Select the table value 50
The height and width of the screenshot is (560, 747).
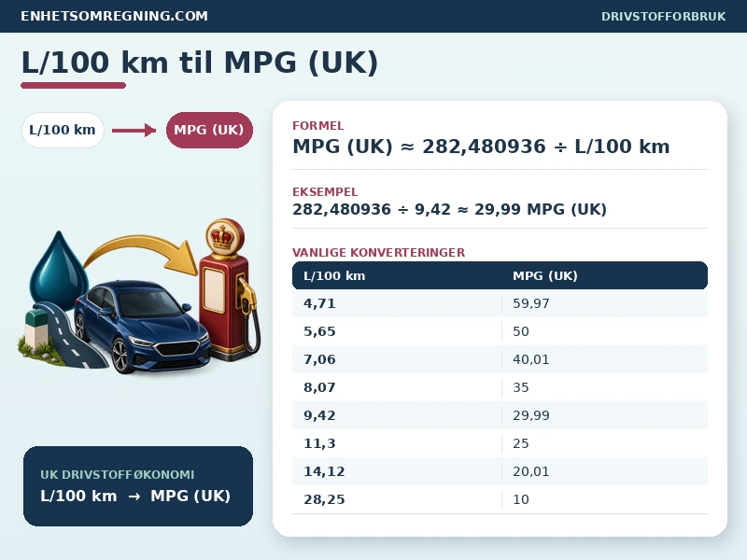pyautogui.click(x=521, y=331)
